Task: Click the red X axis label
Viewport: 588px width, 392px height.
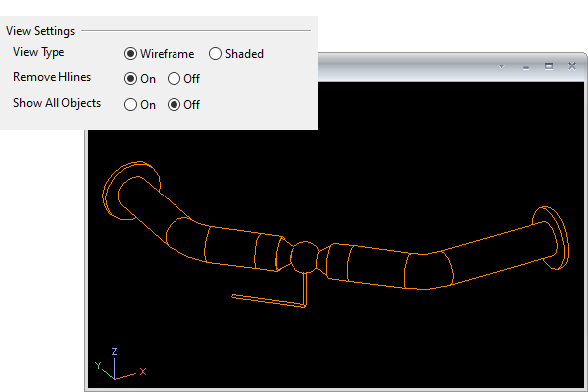Action: pos(143,372)
